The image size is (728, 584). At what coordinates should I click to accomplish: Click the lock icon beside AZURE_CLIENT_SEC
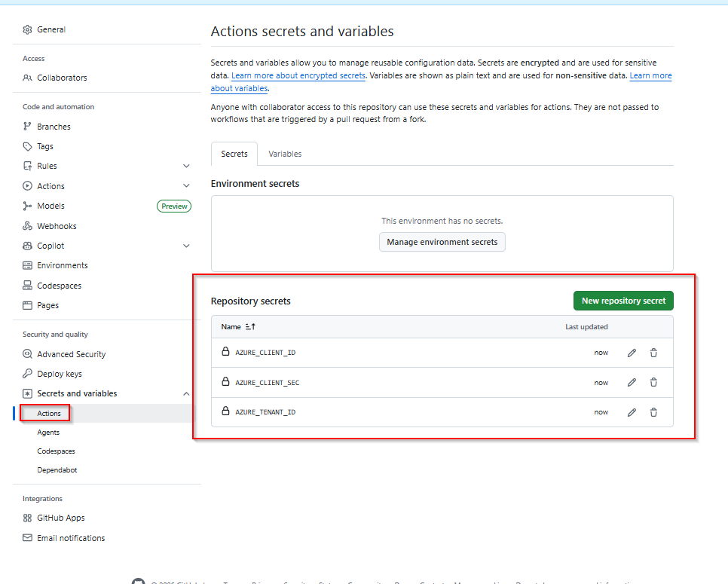[x=225, y=381]
